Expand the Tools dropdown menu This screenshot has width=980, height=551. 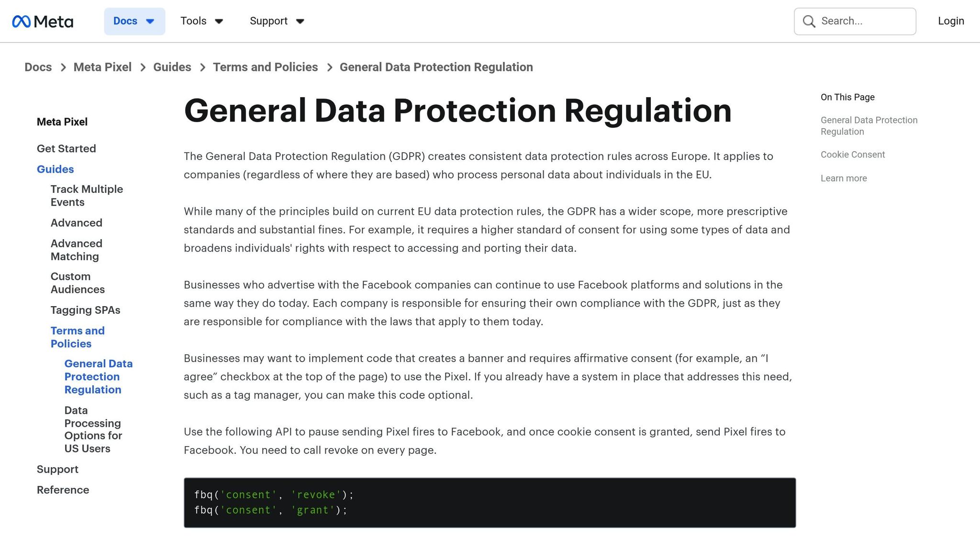coord(201,21)
